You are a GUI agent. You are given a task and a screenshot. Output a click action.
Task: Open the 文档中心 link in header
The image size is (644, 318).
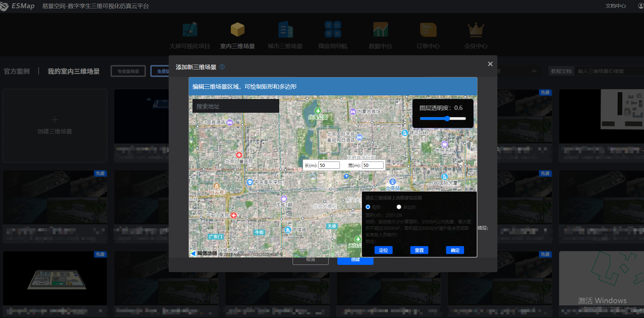pyautogui.click(x=616, y=6)
